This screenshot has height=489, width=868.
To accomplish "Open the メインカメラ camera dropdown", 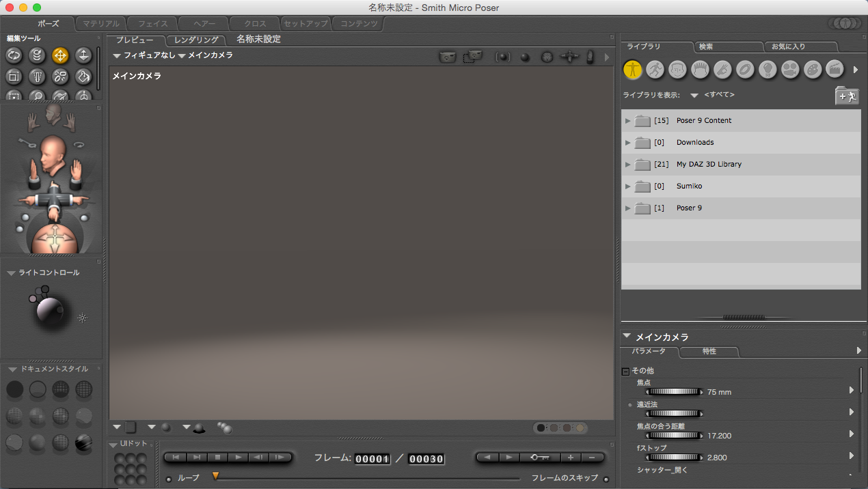I will pyautogui.click(x=206, y=55).
